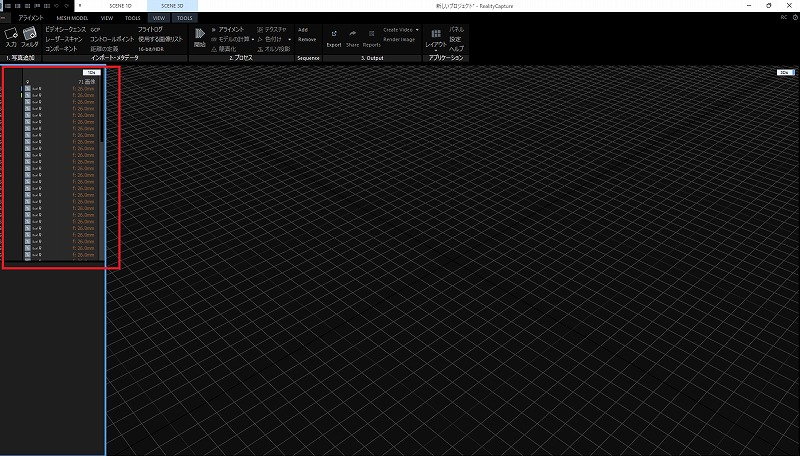800x456 pixels.
Task: Run アライメント in the プロセス group
Action: pyautogui.click(x=228, y=30)
